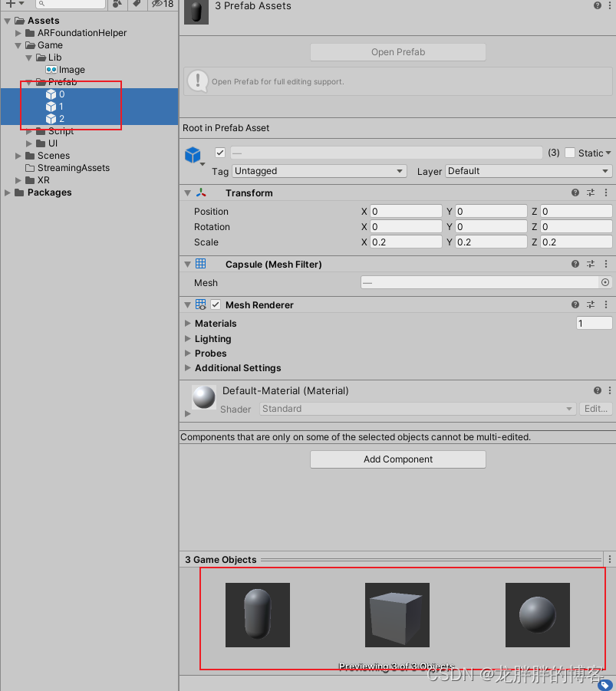This screenshot has height=691, width=616.
Task: Select the ARFoundationHelper folder
Action: [82, 33]
